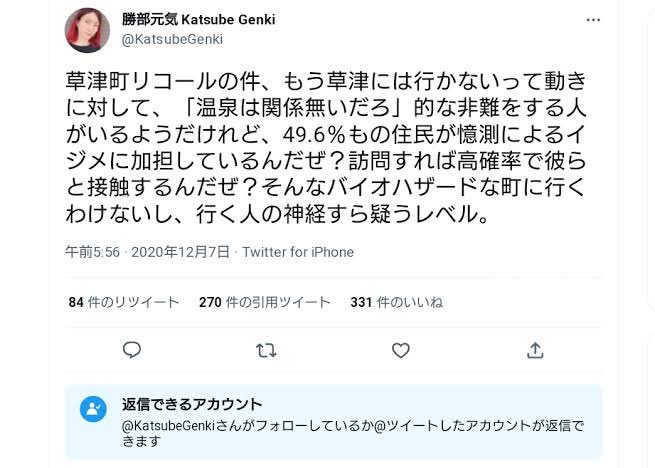Viewport: 655px width, 468px height.
Task: Show the 270 件の引用ツイート list
Action: (264, 302)
